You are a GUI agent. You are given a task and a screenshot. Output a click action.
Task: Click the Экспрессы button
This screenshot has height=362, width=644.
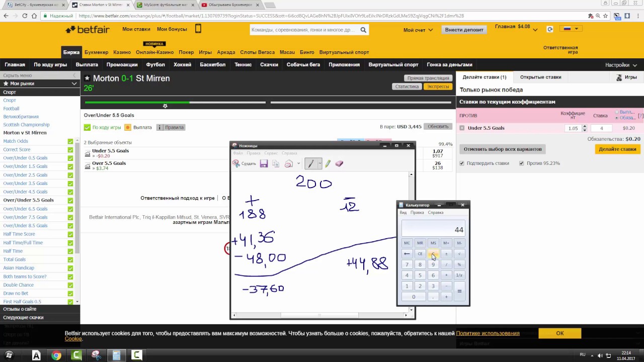[438, 86]
